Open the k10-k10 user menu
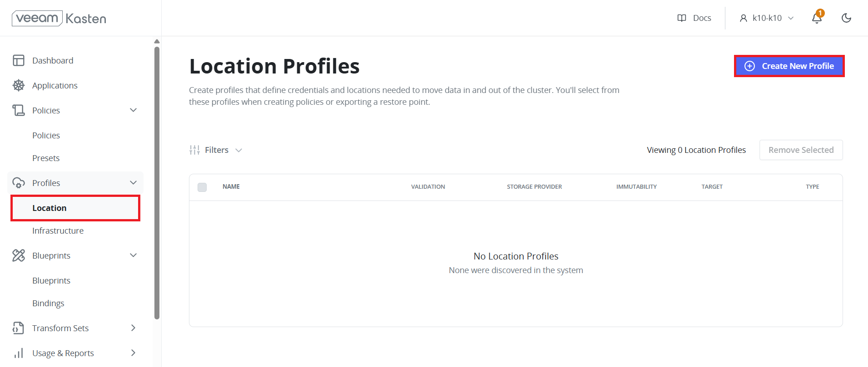 (767, 18)
